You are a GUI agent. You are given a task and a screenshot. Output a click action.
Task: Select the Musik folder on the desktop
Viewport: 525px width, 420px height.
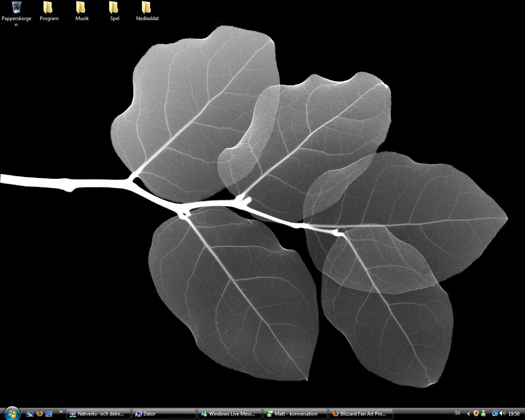tap(82, 11)
